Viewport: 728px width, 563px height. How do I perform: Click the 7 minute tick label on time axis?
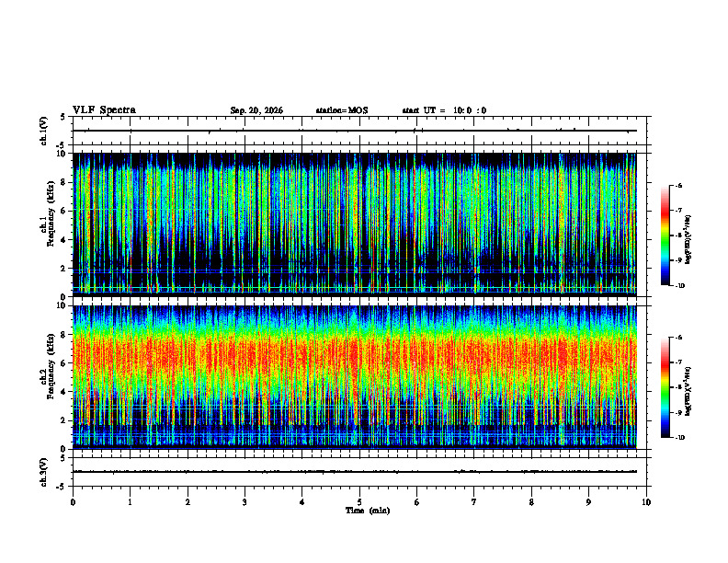point(474,502)
